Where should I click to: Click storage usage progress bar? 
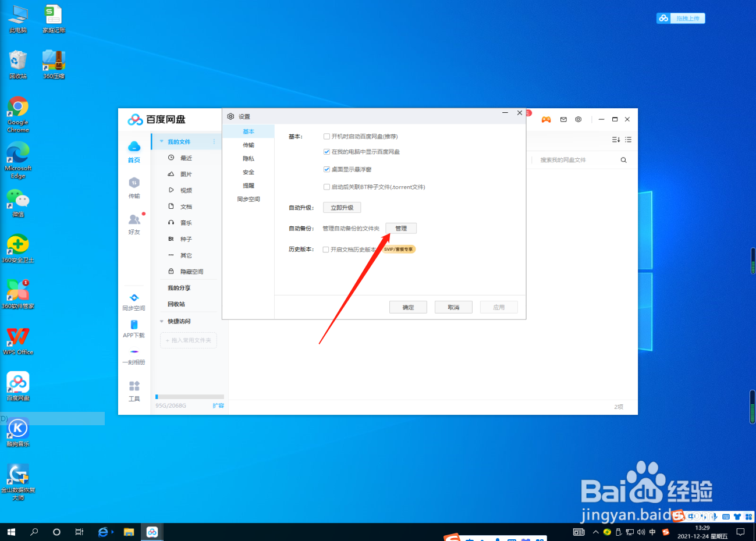(190, 397)
